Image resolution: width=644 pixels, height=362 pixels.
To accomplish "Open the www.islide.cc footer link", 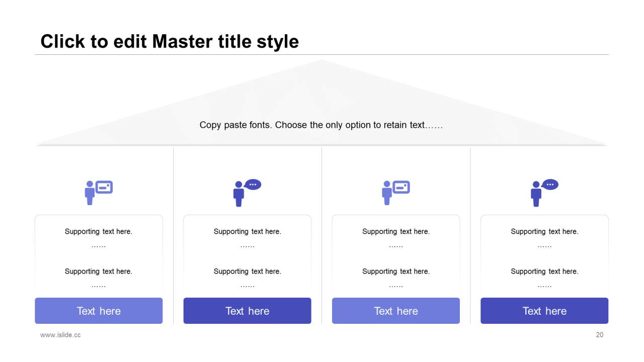I will (60, 335).
